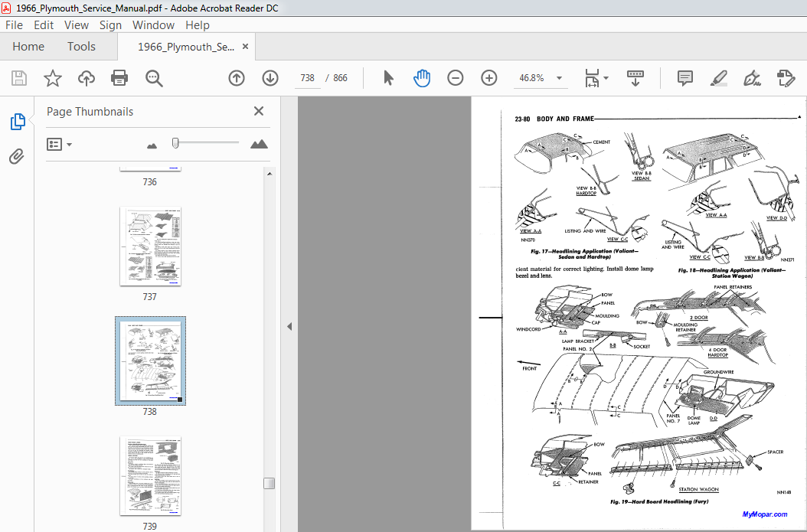Close the 1966_Plymouth_Se... document tab
This screenshot has height=532, width=807.
tap(246, 46)
